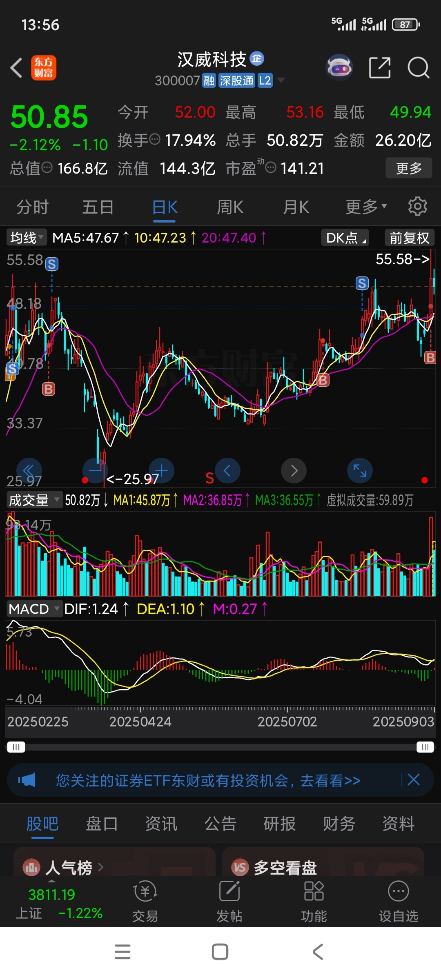The width and height of the screenshot is (441, 980).
Task: Toggle the DK点 indicator
Action: click(345, 238)
